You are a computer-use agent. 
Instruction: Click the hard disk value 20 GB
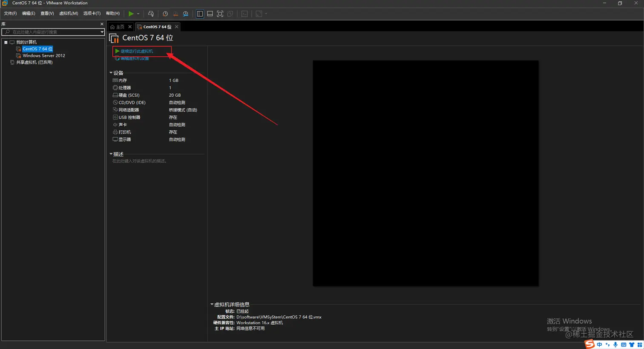175,95
